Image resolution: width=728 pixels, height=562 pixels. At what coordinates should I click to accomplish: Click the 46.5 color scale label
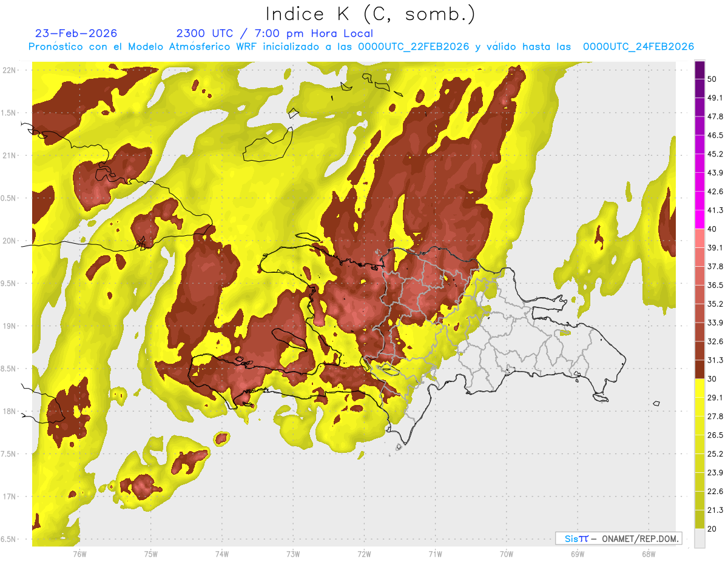coord(715,135)
